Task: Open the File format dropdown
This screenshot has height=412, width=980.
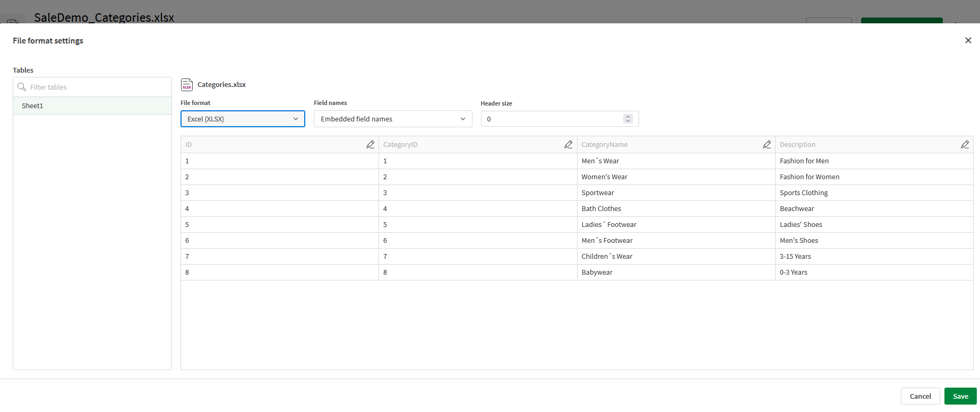Action: tap(243, 119)
